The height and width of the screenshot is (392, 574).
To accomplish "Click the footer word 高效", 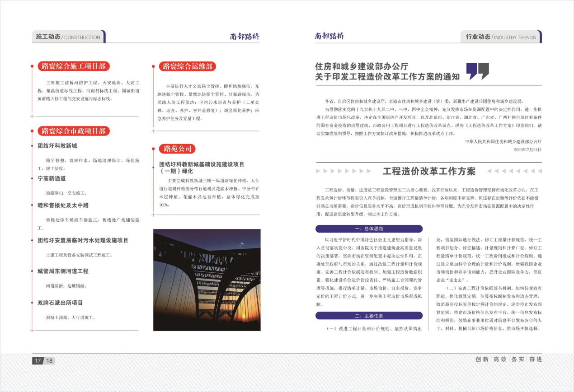I will click(499, 359).
